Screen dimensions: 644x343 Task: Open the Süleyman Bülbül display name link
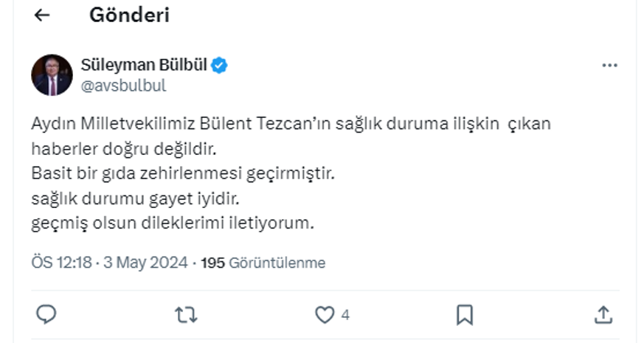pos(144,65)
